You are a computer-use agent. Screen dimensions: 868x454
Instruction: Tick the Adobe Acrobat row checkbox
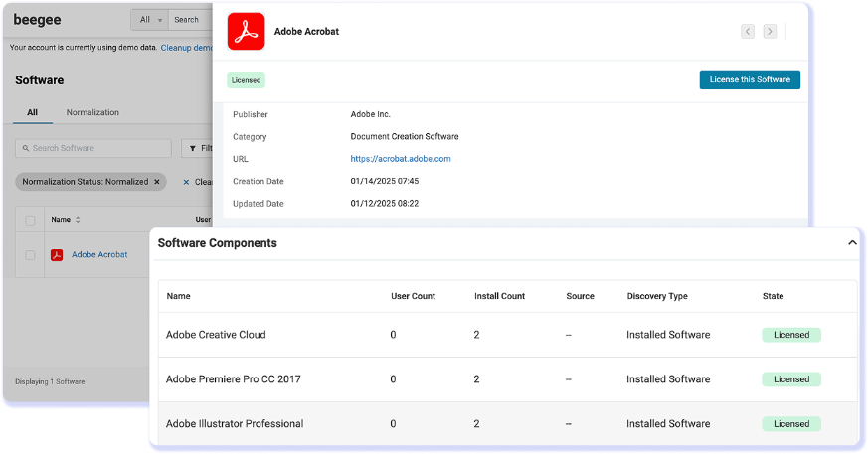30,255
